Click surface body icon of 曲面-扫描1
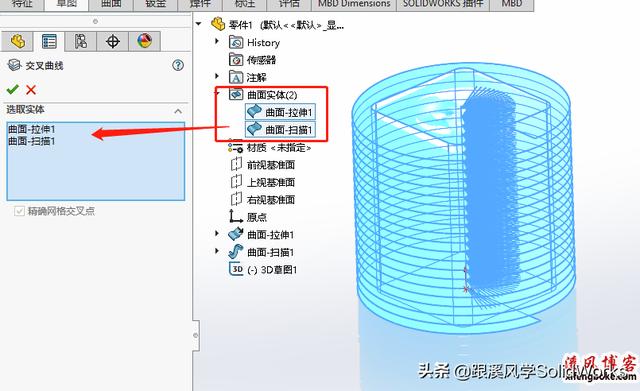Viewport: 640px width, 391px height. [254, 129]
